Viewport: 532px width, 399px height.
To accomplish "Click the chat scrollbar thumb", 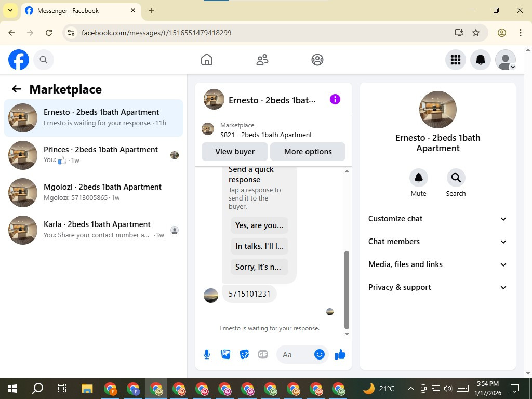I will (x=347, y=290).
